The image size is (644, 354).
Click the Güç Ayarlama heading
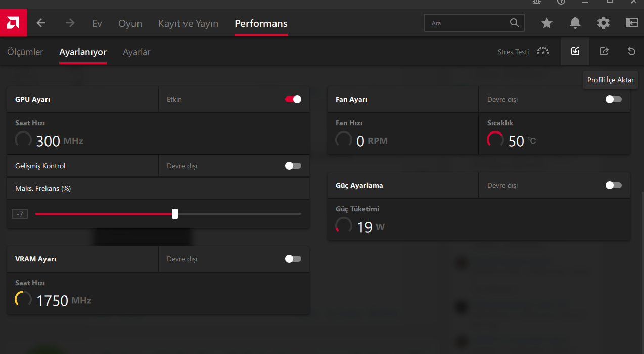(x=359, y=185)
